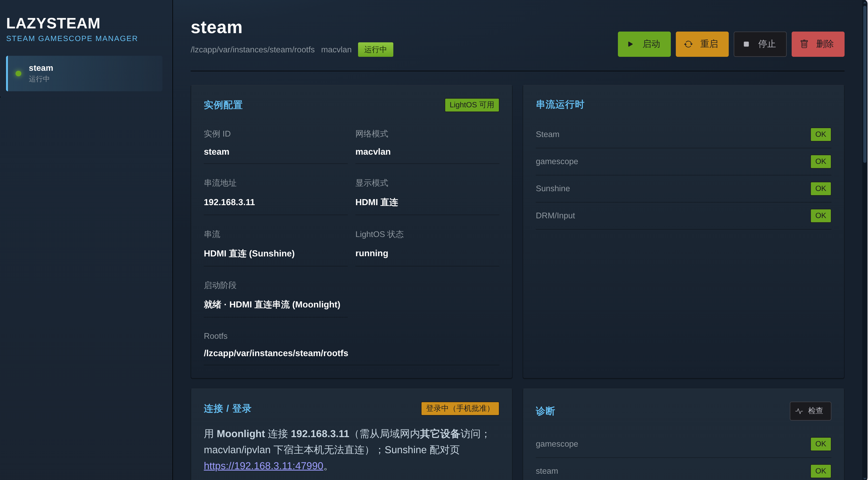The image size is (868, 480).
Task: Click the 显示模式 field label
Action: (x=372, y=183)
